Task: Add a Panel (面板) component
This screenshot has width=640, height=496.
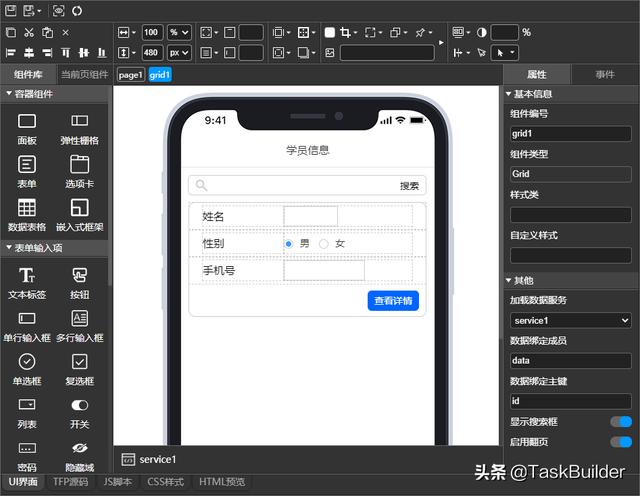Action: click(27, 129)
